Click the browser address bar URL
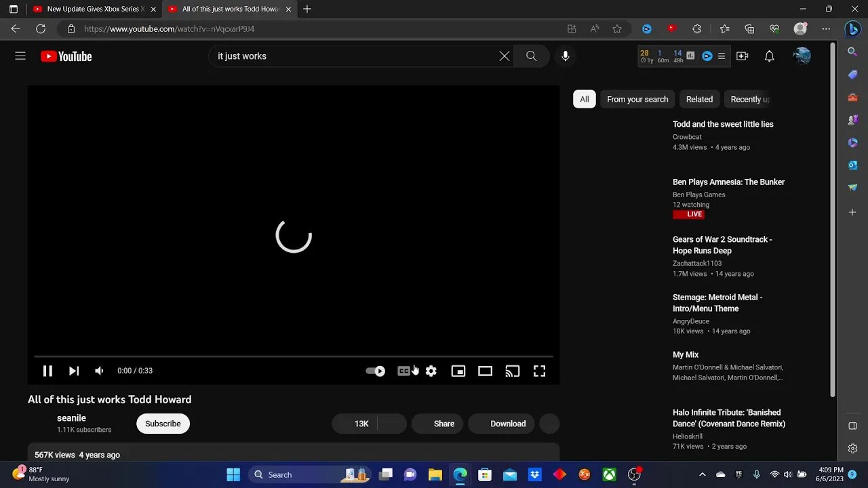 coord(170,29)
